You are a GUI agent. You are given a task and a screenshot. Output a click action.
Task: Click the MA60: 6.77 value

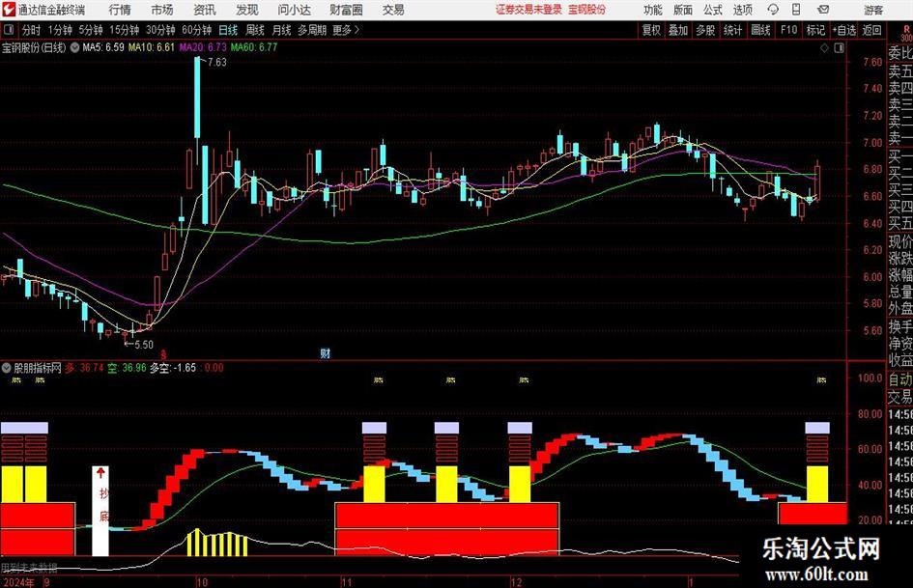point(254,47)
